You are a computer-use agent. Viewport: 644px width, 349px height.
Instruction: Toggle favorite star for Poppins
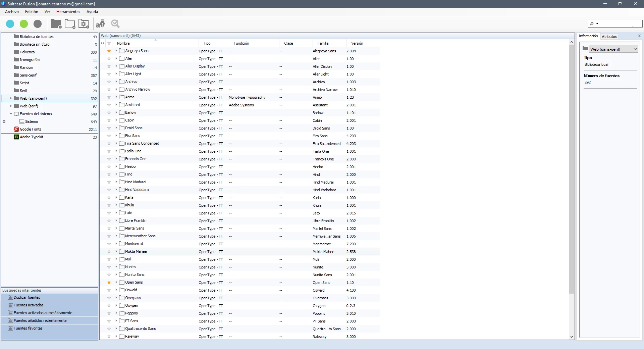(109, 313)
